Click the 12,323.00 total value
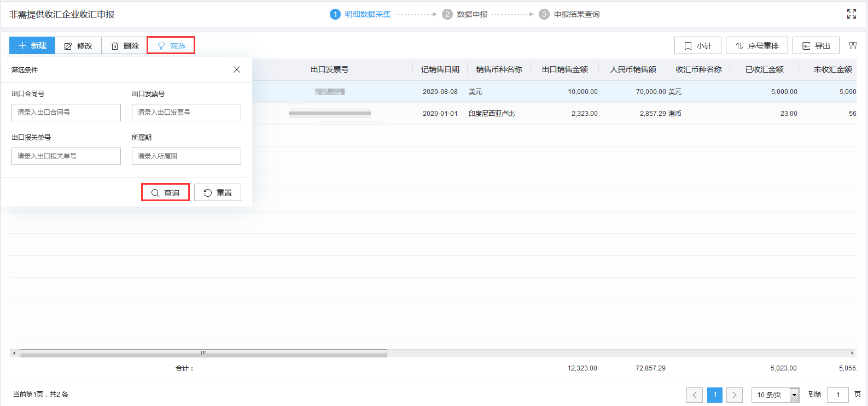 click(582, 368)
